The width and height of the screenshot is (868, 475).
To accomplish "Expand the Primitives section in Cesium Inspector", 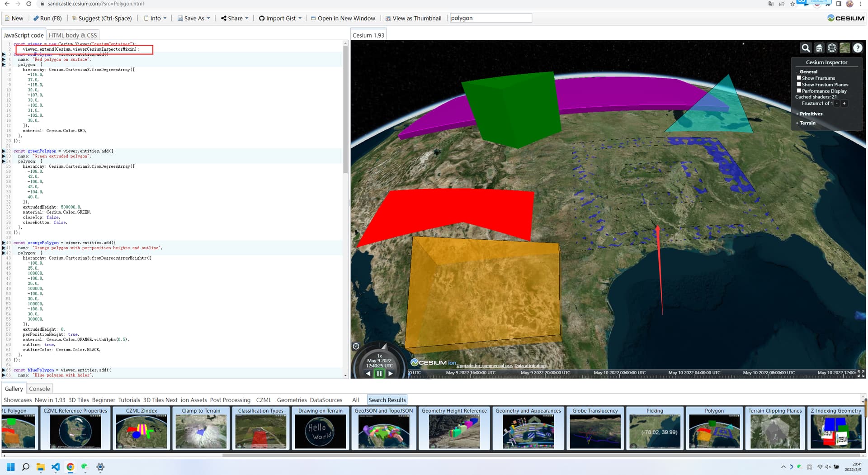I will pyautogui.click(x=809, y=114).
